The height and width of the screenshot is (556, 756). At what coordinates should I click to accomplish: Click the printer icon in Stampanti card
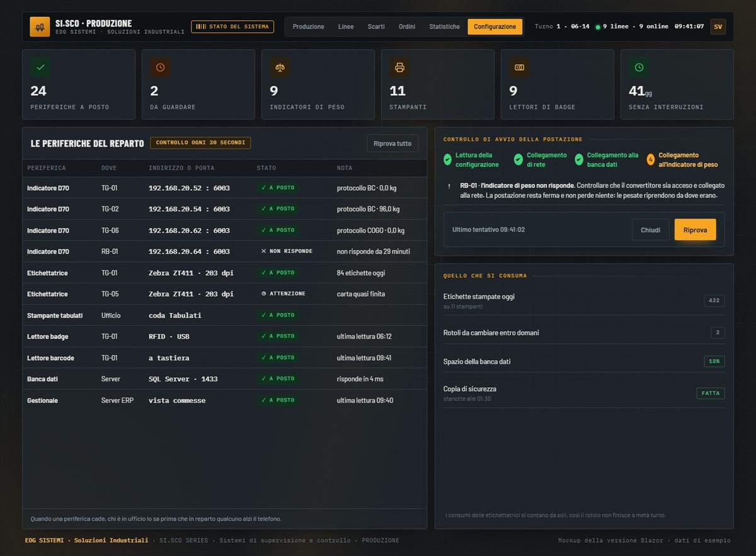[399, 67]
